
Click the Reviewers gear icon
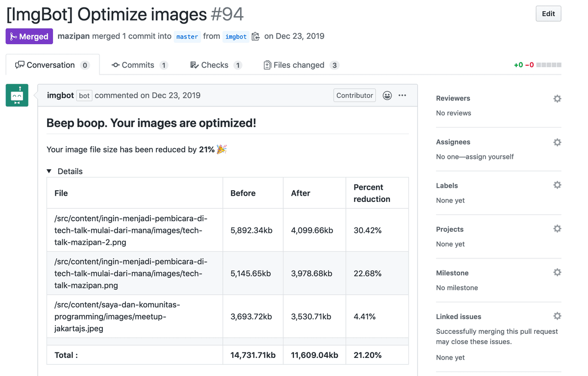pyautogui.click(x=557, y=99)
